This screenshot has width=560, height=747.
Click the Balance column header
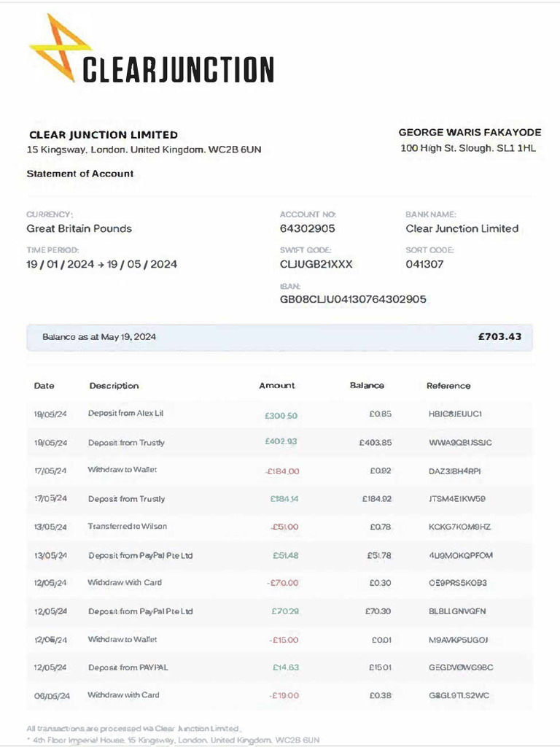point(367,386)
